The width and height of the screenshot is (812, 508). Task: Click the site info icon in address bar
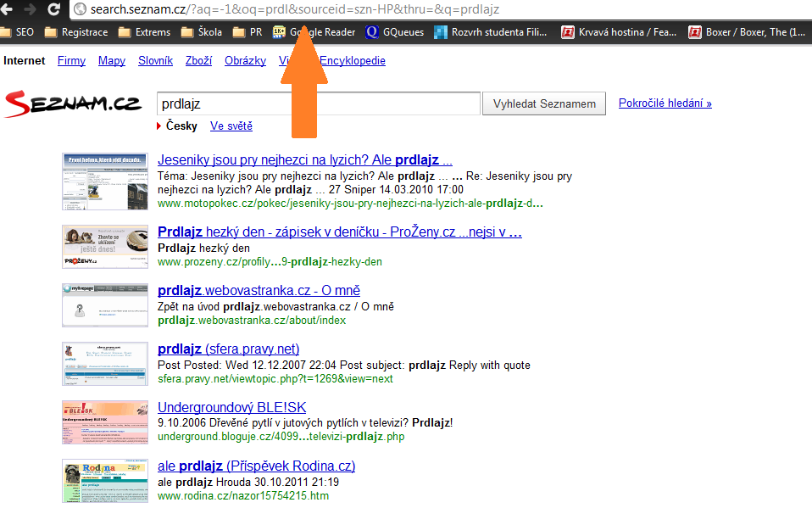click(x=80, y=8)
